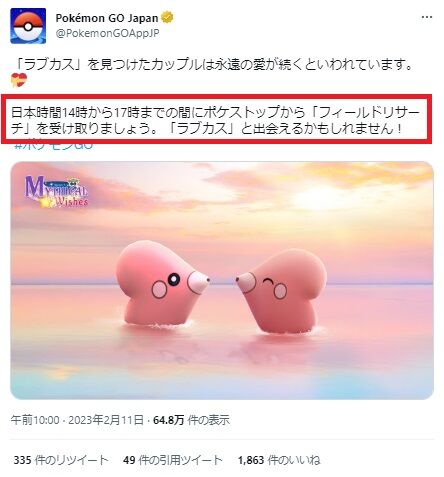The width and height of the screenshot is (444, 477).
Task: Click the heart emoji in tweet text
Action: pyautogui.click(x=19, y=80)
